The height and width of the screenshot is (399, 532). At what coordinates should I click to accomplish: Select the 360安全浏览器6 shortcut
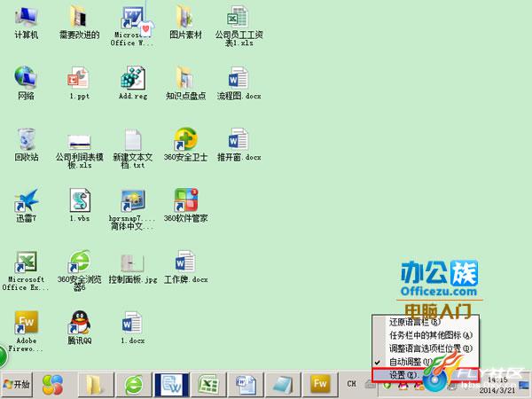tap(80, 270)
